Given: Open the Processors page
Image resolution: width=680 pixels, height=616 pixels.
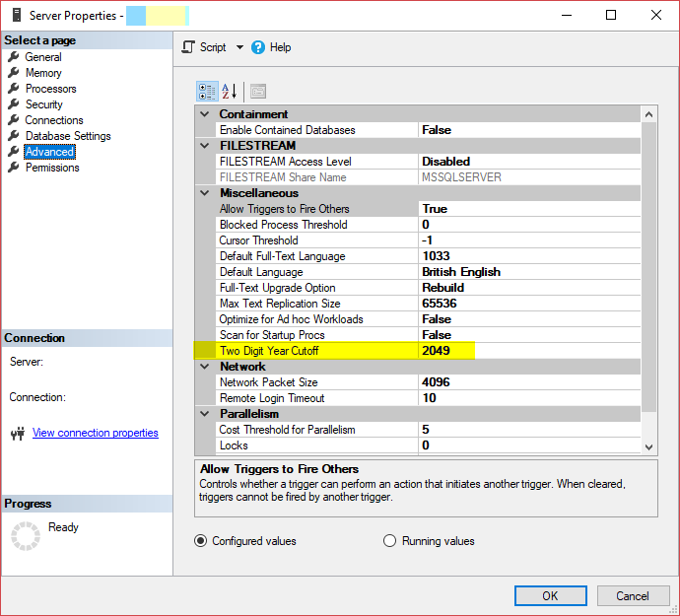Looking at the screenshot, I should (x=50, y=89).
